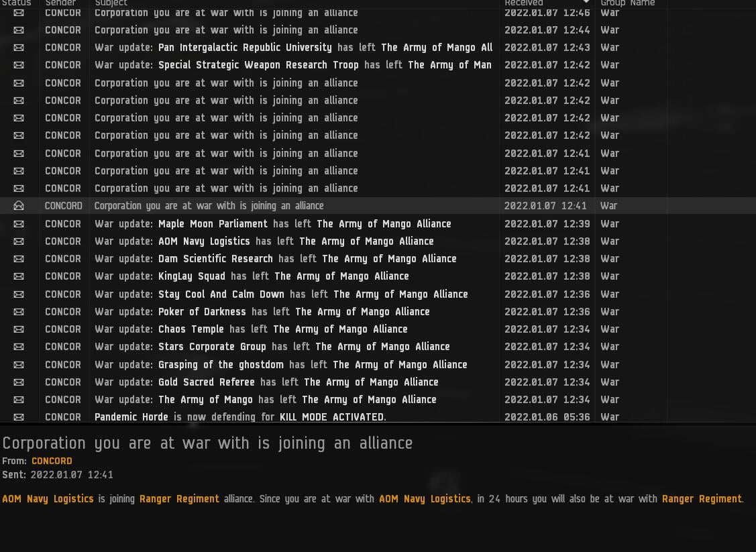Click envelope icon for Poker of Darkness mail

click(x=19, y=311)
